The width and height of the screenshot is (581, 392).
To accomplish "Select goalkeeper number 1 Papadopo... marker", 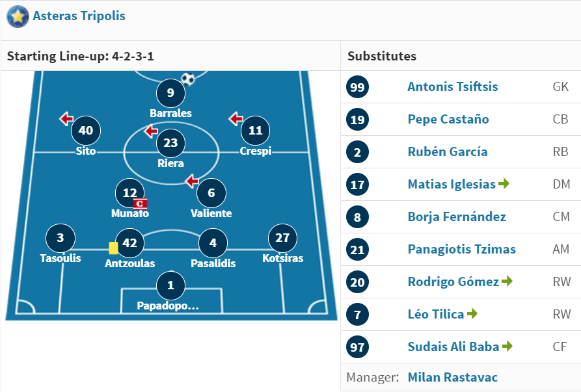I will coord(170,285).
